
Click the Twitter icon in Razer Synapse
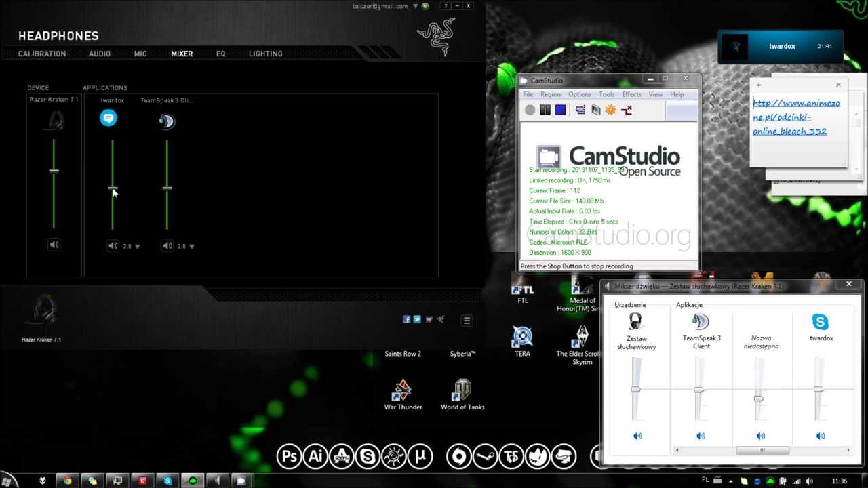click(417, 319)
